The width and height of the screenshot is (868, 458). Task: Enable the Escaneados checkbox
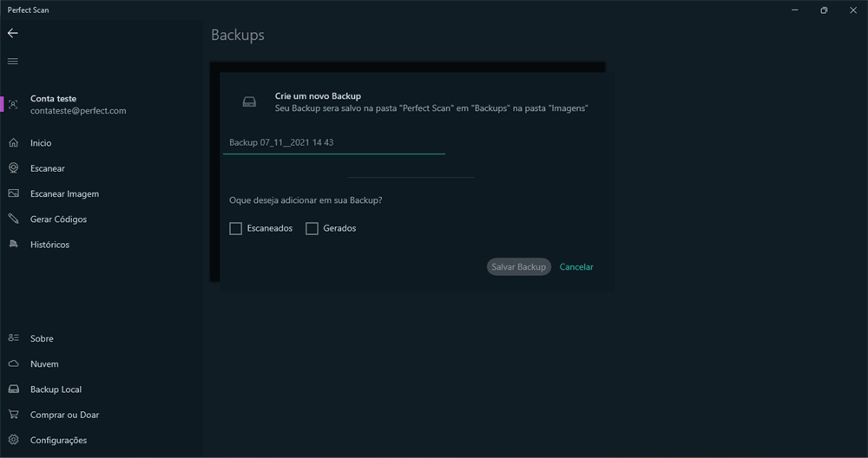pyautogui.click(x=236, y=228)
